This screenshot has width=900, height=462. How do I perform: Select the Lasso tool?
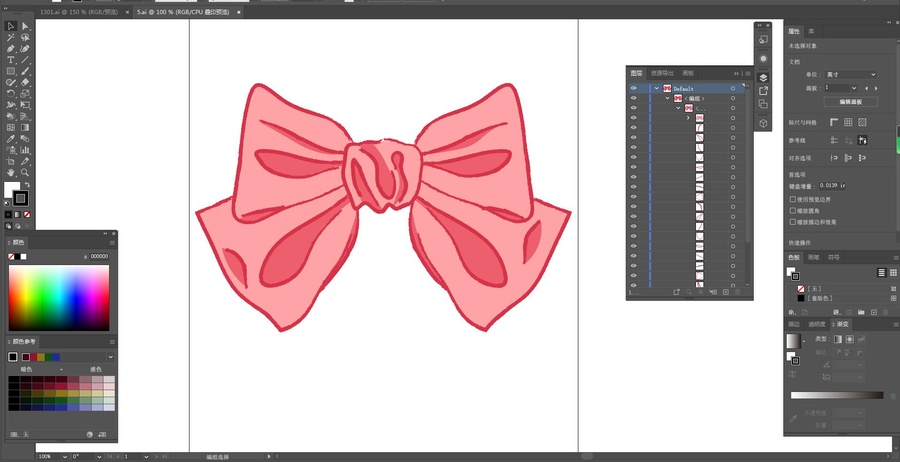tap(25, 37)
